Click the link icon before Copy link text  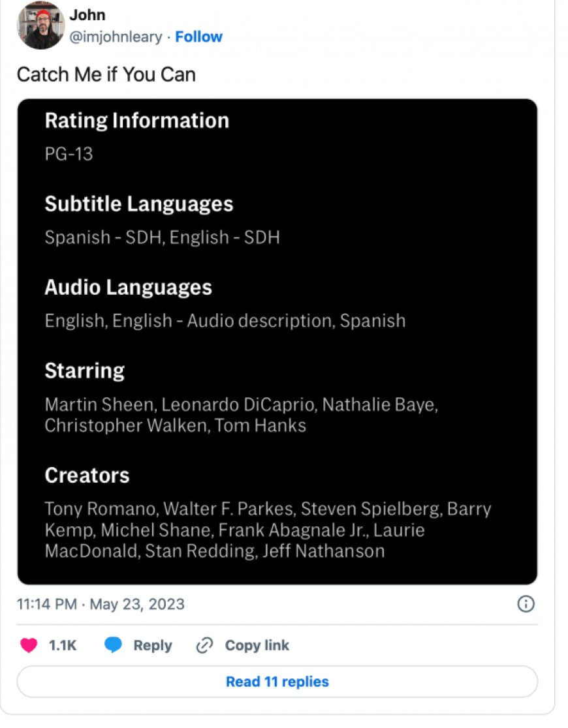[203, 645]
